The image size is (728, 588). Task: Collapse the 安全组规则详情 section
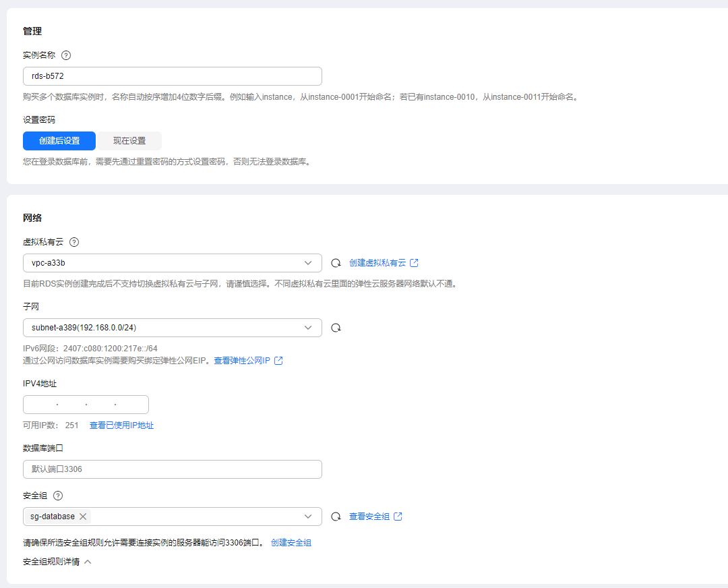57,562
